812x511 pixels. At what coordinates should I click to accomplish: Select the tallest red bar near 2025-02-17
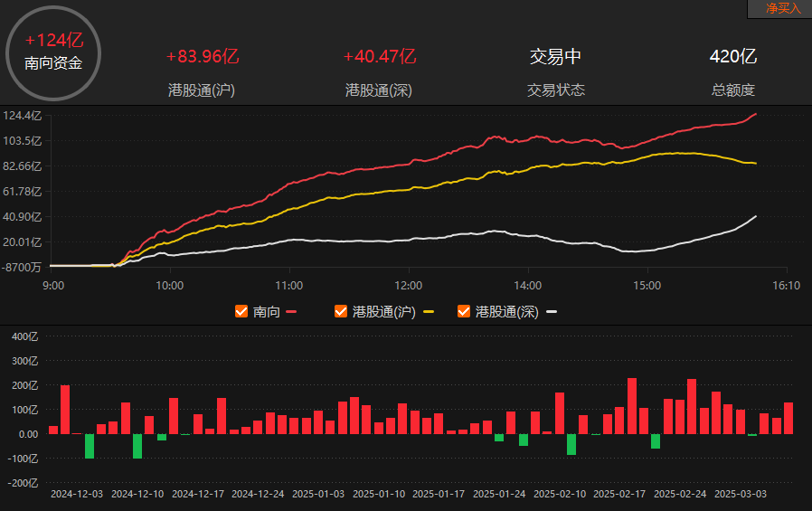click(632, 406)
